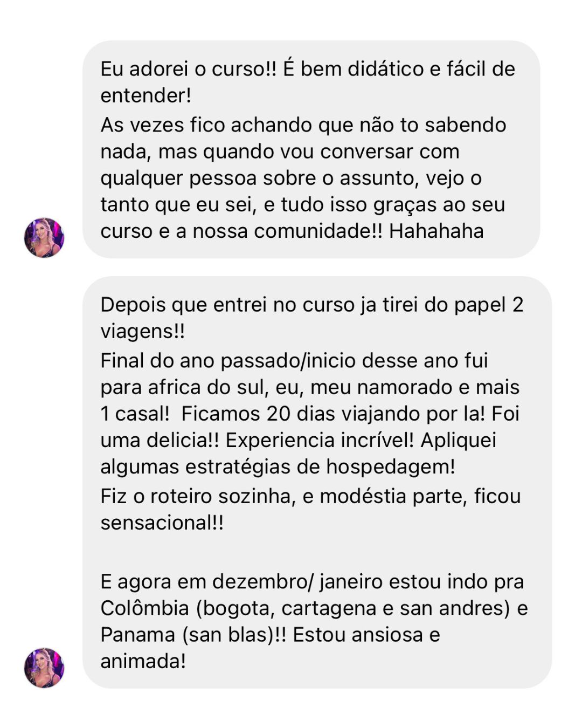Click the word "Hahahaha" in the first message
Screen dimensions: 582x728
(x=436, y=231)
